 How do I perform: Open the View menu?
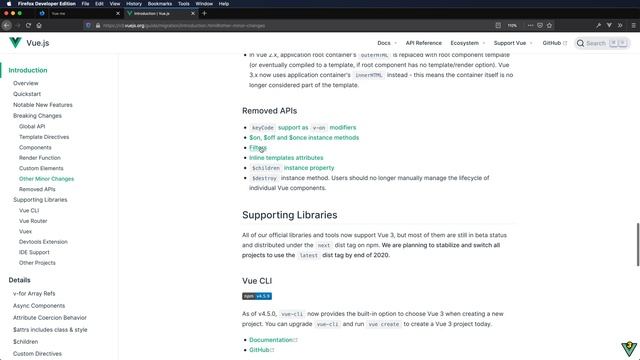[x=115, y=4]
